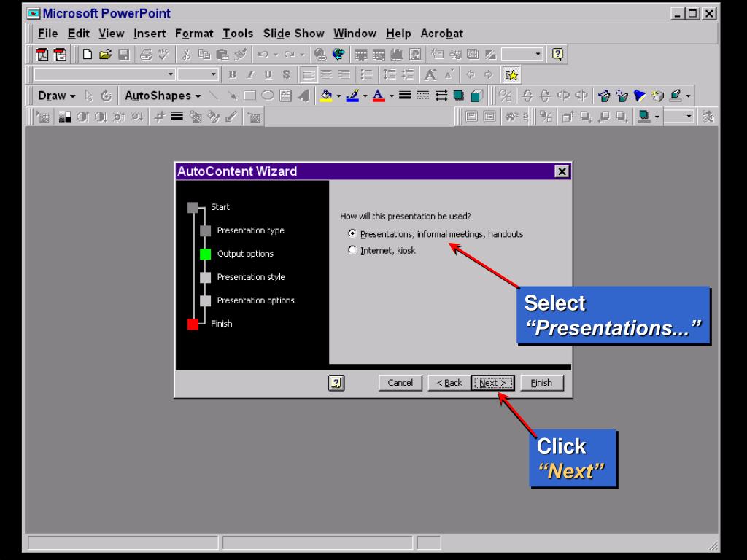747x560 pixels.
Task: Toggle right text alignment button
Action: (x=344, y=75)
